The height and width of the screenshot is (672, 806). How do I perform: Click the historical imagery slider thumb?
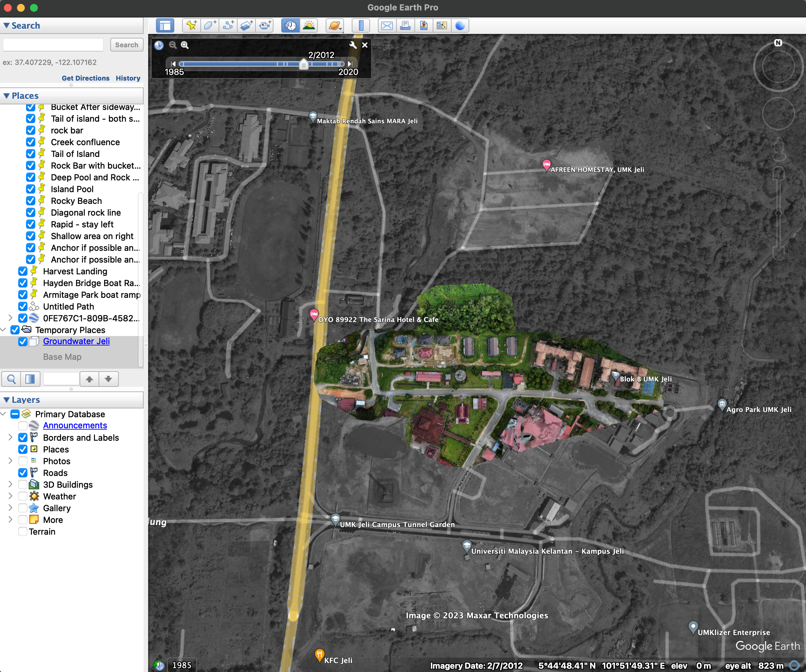coord(303,64)
